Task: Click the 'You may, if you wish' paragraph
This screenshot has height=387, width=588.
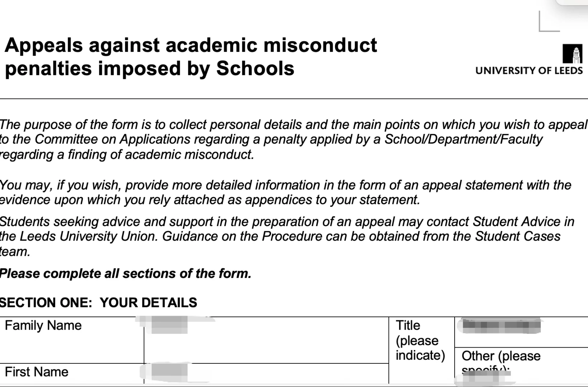Action: [x=285, y=192]
